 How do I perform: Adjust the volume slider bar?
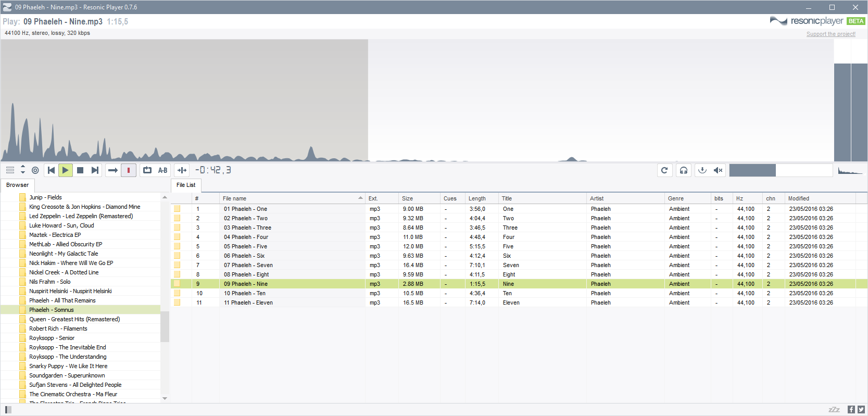(x=781, y=170)
